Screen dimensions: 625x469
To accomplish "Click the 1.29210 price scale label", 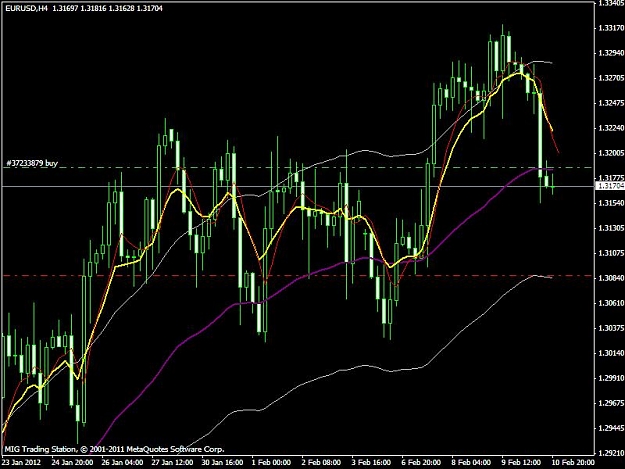I will [611, 453].
